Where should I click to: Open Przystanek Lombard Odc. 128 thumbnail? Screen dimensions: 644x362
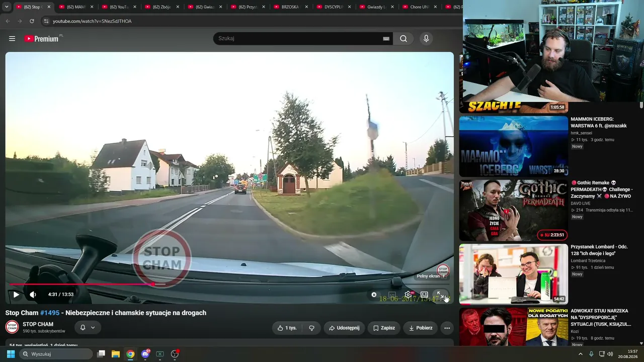pos(514,274)
